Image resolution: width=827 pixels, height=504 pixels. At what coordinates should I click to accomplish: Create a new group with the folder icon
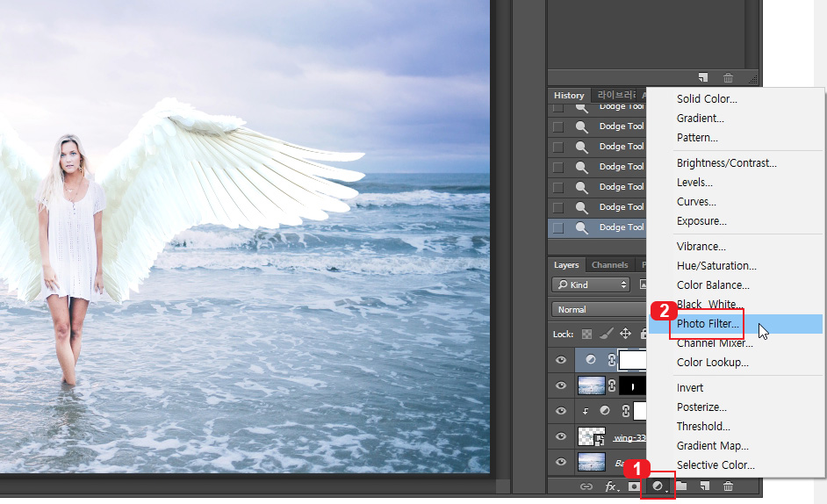pos(681,486)
